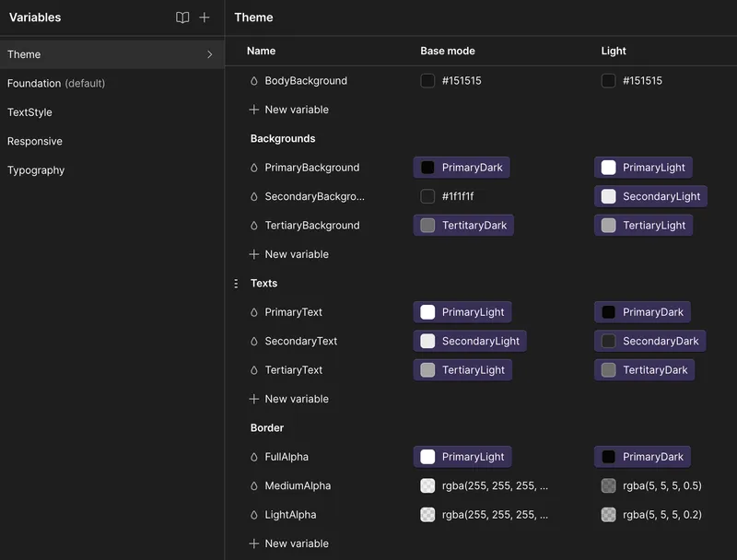The height and width of the screenshot is (560, 737).
Task: Open the variable library book icon
Action: (x=182, y=17)
